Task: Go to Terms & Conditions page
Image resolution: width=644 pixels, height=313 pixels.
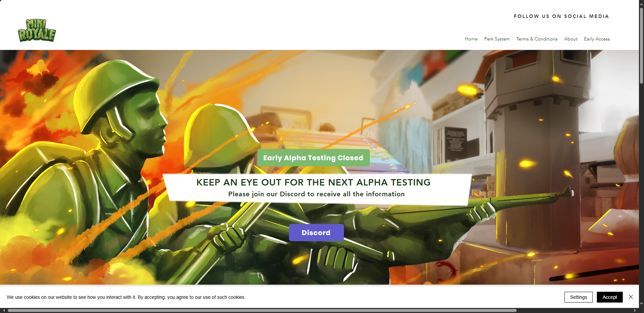Action: coord(537,39)
